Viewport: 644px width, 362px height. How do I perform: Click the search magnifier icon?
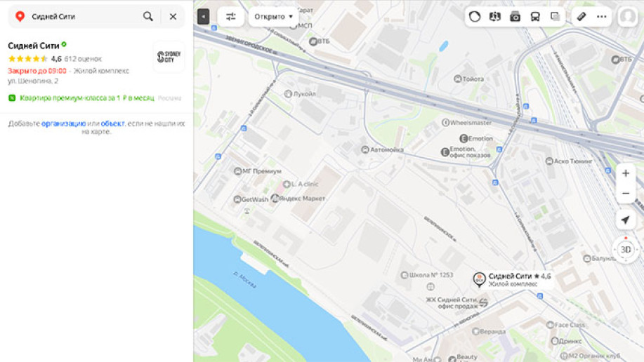pos(148,16)
